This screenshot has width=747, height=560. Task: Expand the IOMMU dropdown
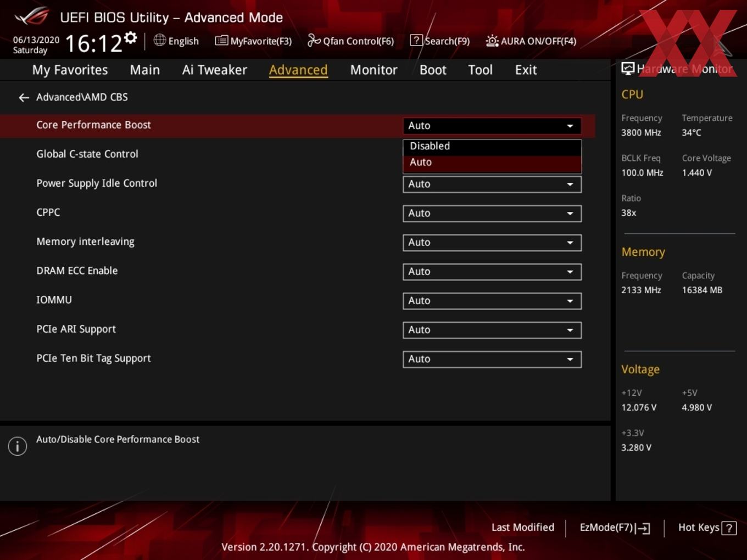point(492,301)
